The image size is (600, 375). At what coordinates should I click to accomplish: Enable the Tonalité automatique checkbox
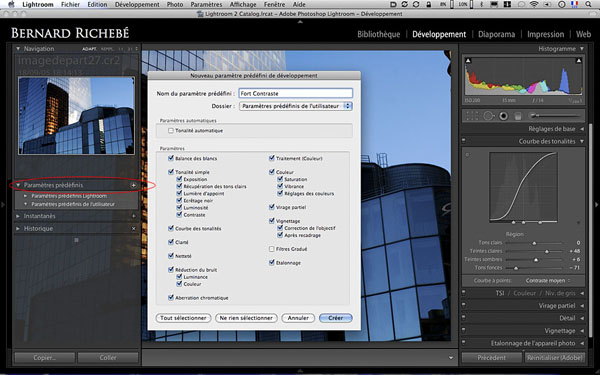[171, 130]
